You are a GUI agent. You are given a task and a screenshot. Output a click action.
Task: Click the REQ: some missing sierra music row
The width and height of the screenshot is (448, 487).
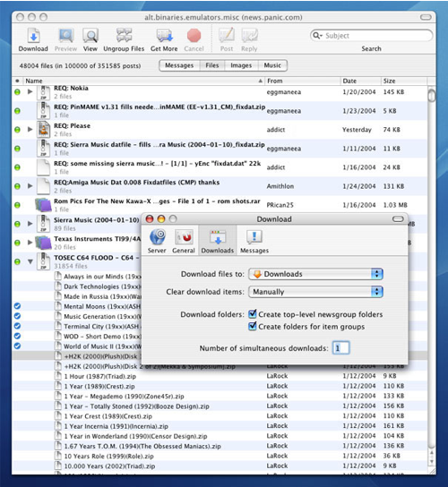coord(220,167)
